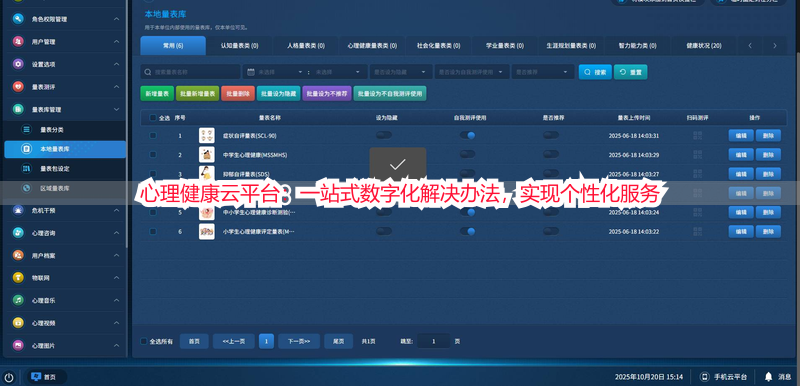Screen dimensions: 800x386
Task: Open the 是否推荐 filter dropdown
Action: (x=543, y=72)
